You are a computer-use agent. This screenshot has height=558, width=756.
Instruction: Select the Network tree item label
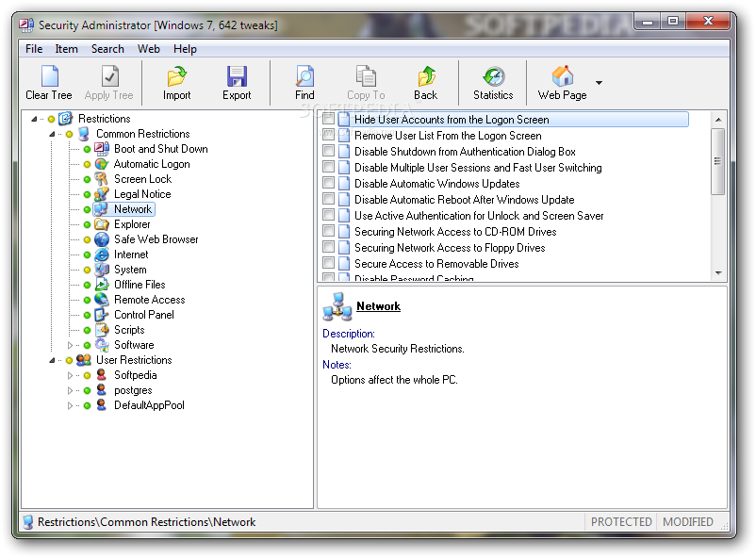click(133, 209)
